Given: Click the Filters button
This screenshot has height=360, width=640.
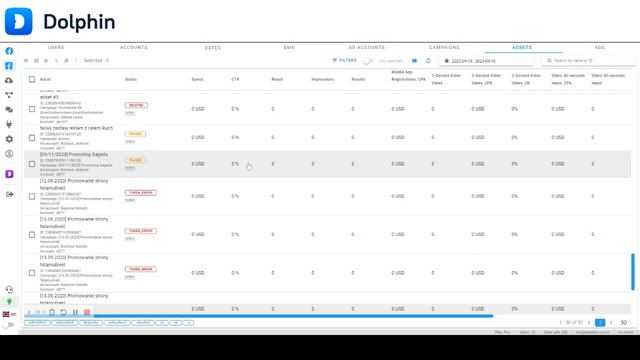Looking at the screenshot, I should [x=344, y=60].
